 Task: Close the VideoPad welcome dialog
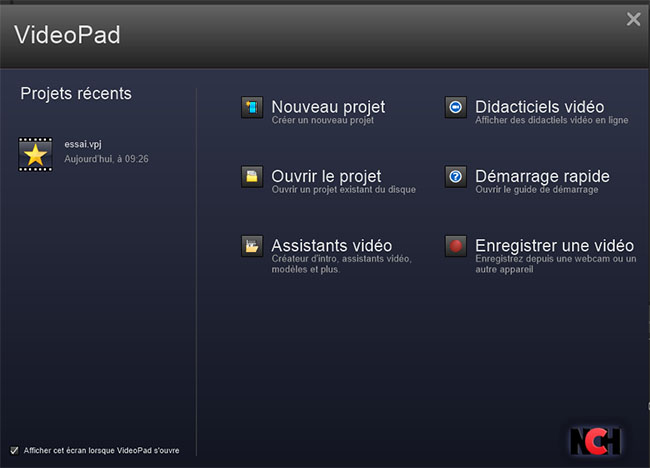click(x=633, y=19)
